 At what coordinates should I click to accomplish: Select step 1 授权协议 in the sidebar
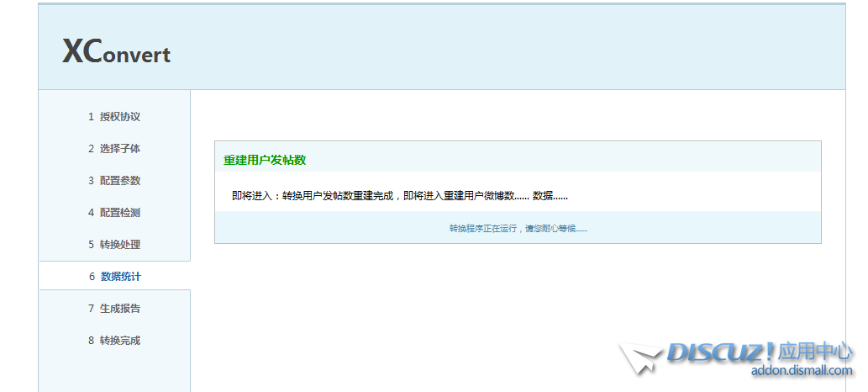pos(114,117)
